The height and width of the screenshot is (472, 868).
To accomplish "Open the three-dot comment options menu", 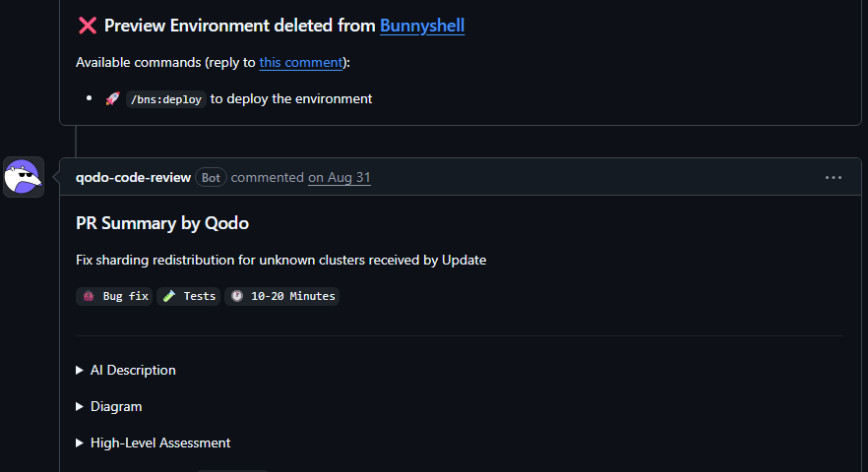I will (834, 178).
